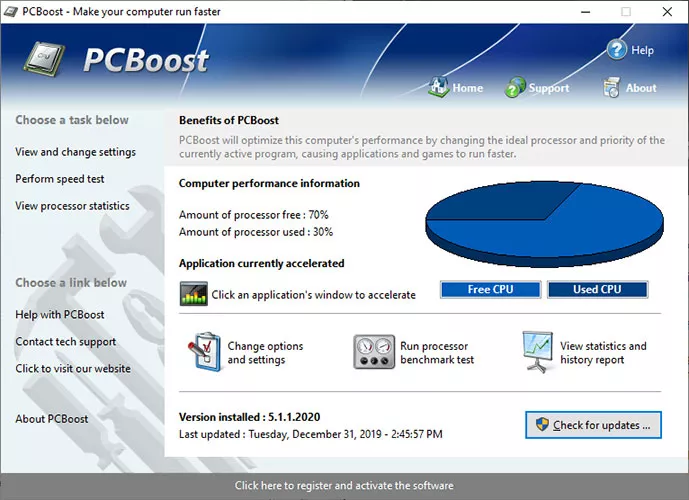The width and height of the screenshot is (689, 500).
Task: Open View processor statistics task
Action: 73,206
